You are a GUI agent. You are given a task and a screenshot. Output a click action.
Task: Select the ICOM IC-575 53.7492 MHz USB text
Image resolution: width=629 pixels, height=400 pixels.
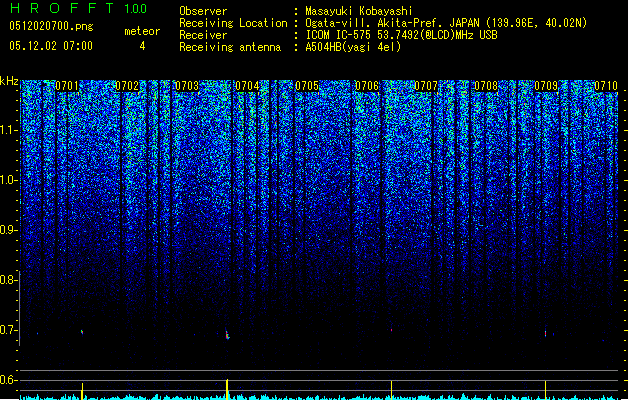(402, 35)
